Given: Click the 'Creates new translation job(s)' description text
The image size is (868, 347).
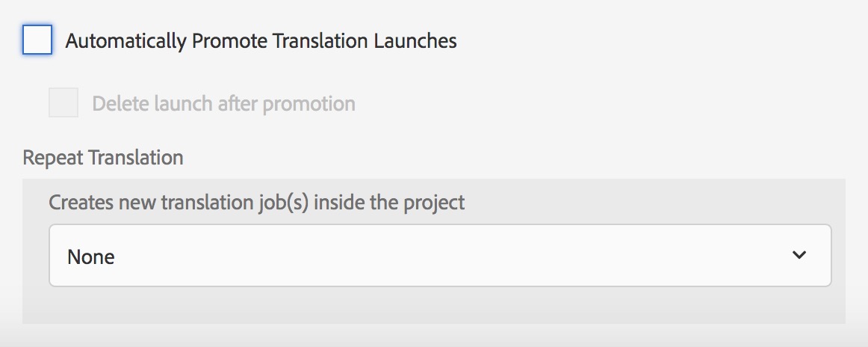Looking at the screenshot, I should (x=256, y=202).
